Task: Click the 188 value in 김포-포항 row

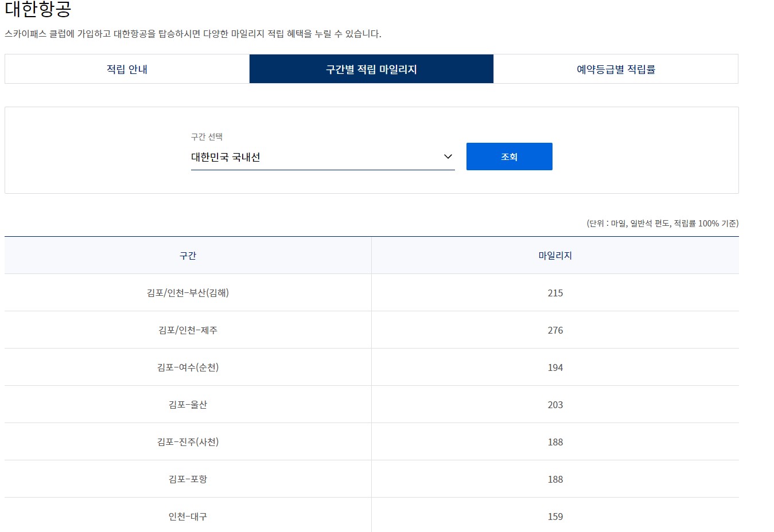Action: pyautogui.click(x=555, y=479)
